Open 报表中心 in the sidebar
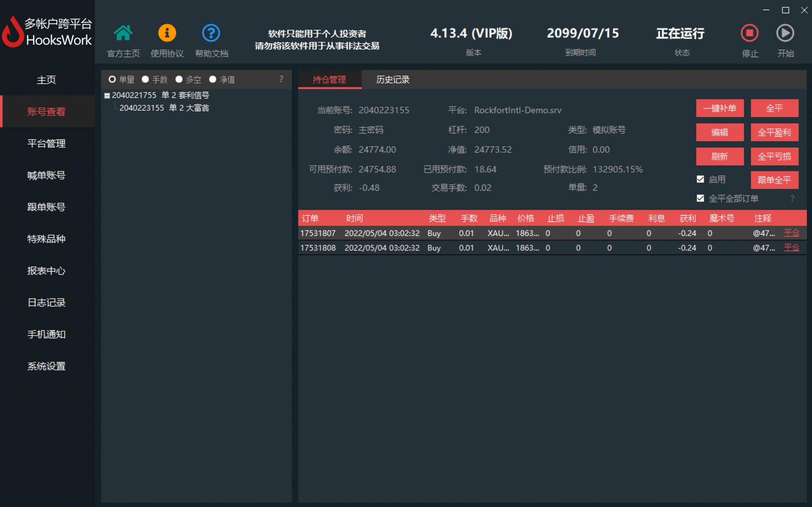812x507 pixels. pos(46,271)
